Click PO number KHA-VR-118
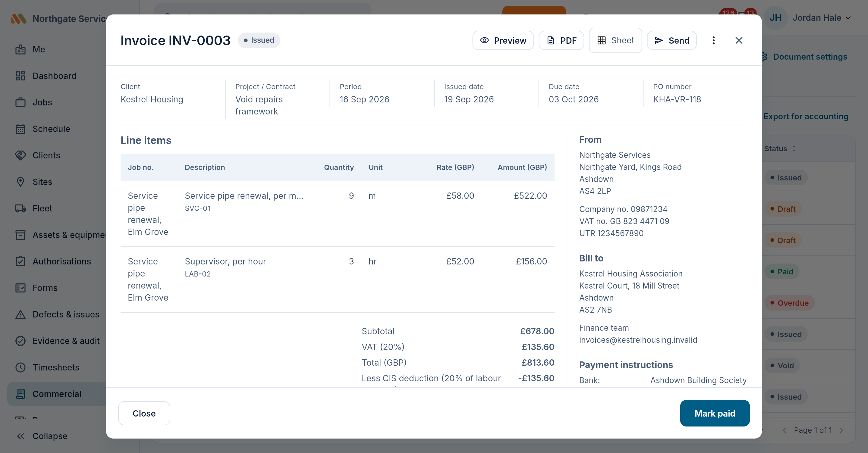Image resolution: width=868 pixels, height=453 pixels. (x=677, y=99)
